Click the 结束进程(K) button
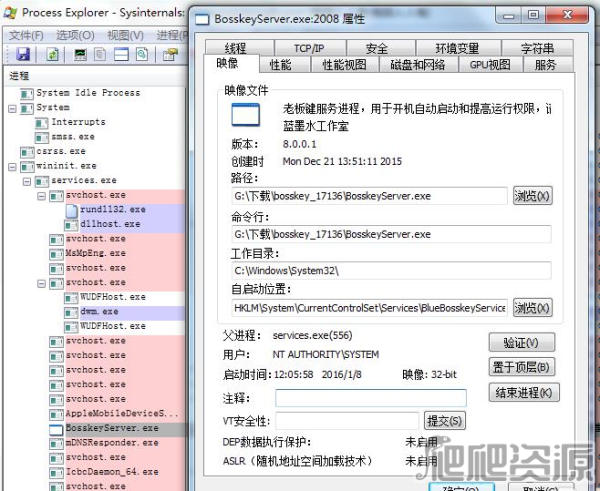The image size is (600, 491). coord(524,392)
